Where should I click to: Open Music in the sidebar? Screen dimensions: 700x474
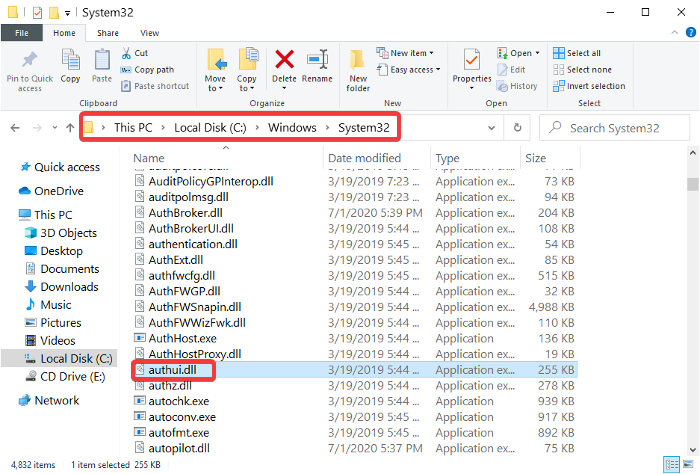[48, 305]
